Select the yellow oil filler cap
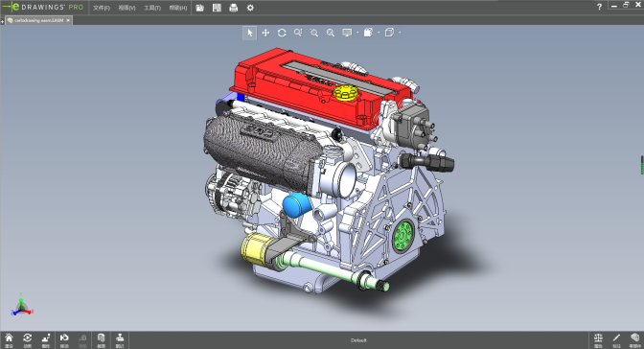 345,92
